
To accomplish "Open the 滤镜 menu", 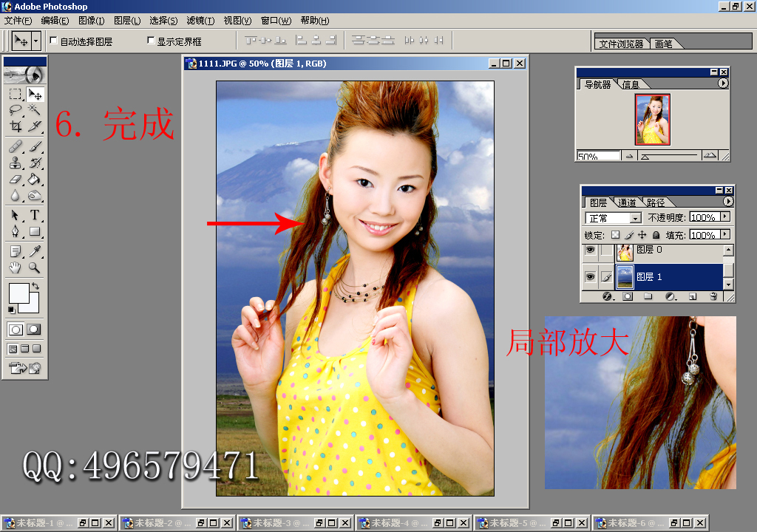I will click(200, 20).
